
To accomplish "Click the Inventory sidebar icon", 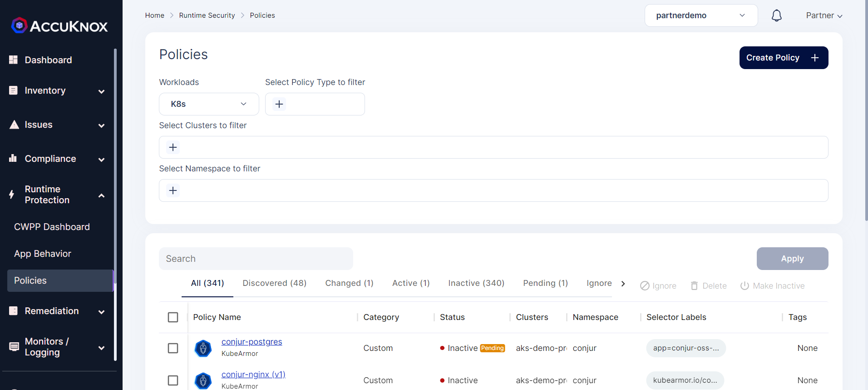I will pos(14,90).
